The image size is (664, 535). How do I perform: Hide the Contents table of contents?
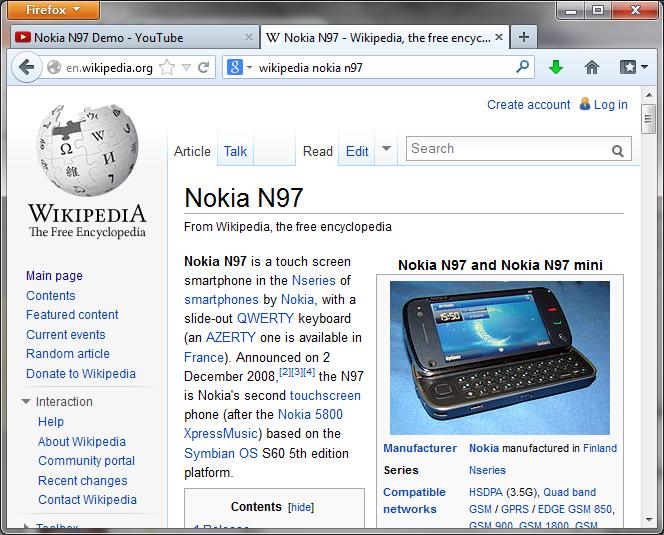coord(301,507)
